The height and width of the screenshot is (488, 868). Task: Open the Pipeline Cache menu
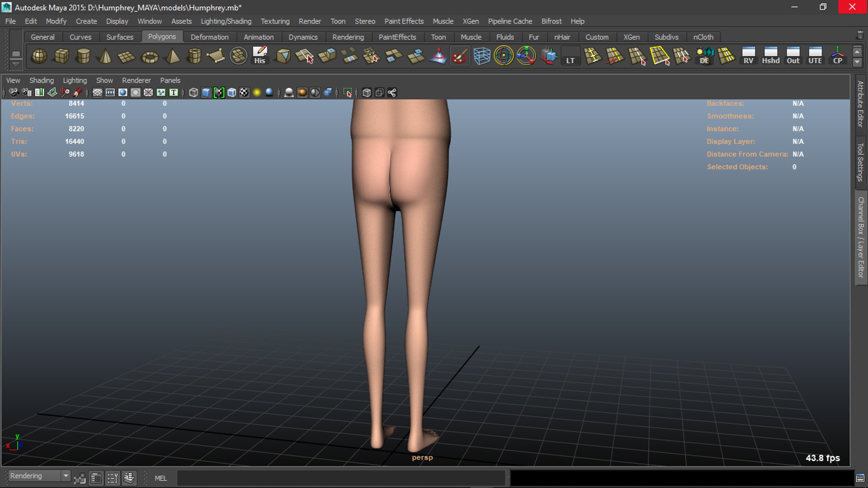tap(510, 21)
